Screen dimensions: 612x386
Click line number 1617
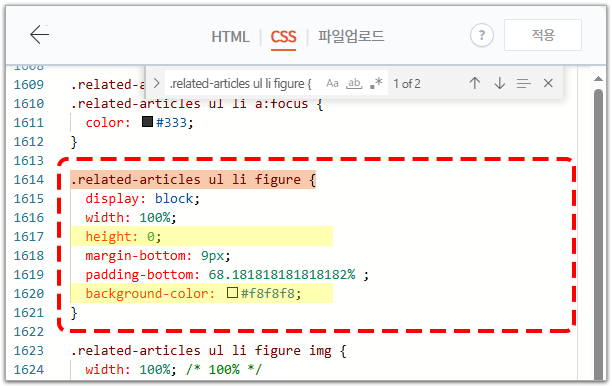click(x=29, y=237)
